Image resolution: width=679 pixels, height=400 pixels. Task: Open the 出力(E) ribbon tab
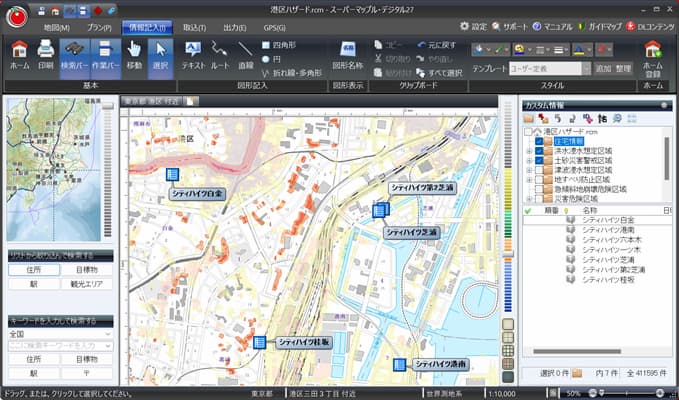[235, 28]
